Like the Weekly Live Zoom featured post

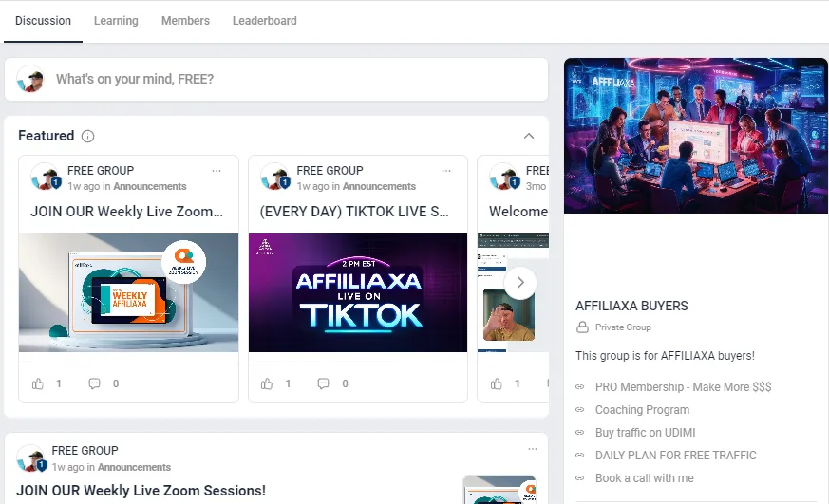click(38, 383)
